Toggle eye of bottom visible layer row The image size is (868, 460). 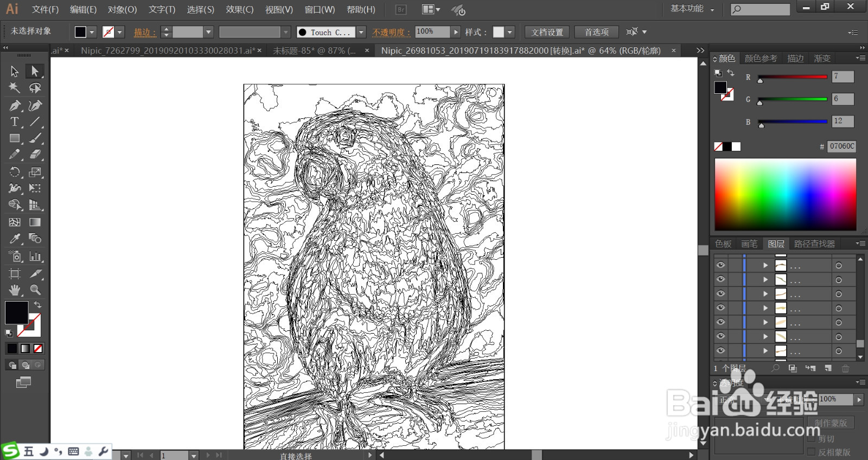coord(720,351)
